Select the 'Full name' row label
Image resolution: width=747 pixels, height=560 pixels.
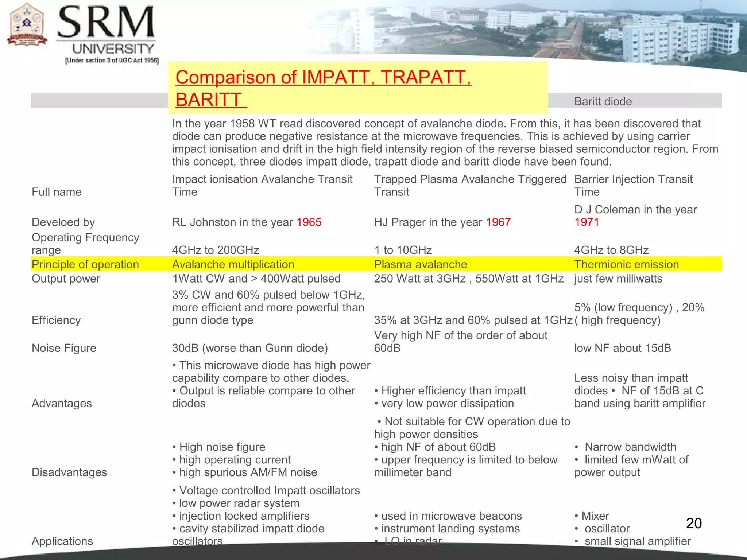click(57, 192)
